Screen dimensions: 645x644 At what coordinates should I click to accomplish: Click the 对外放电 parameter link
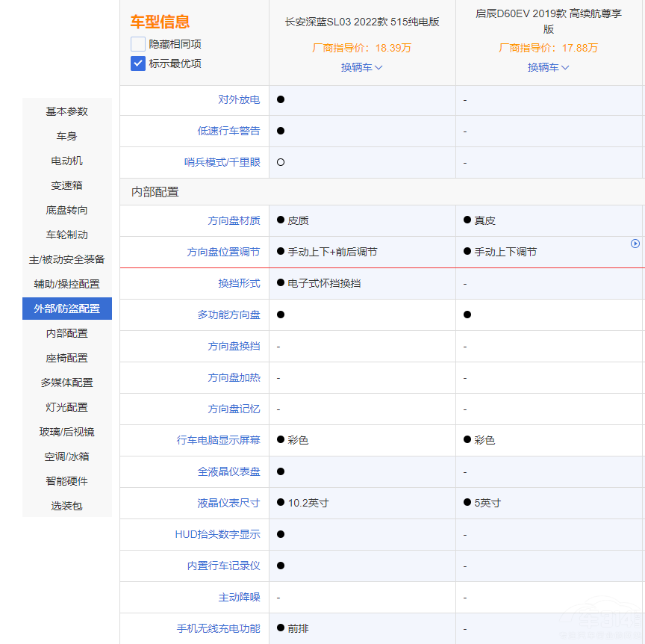[240, 99]
